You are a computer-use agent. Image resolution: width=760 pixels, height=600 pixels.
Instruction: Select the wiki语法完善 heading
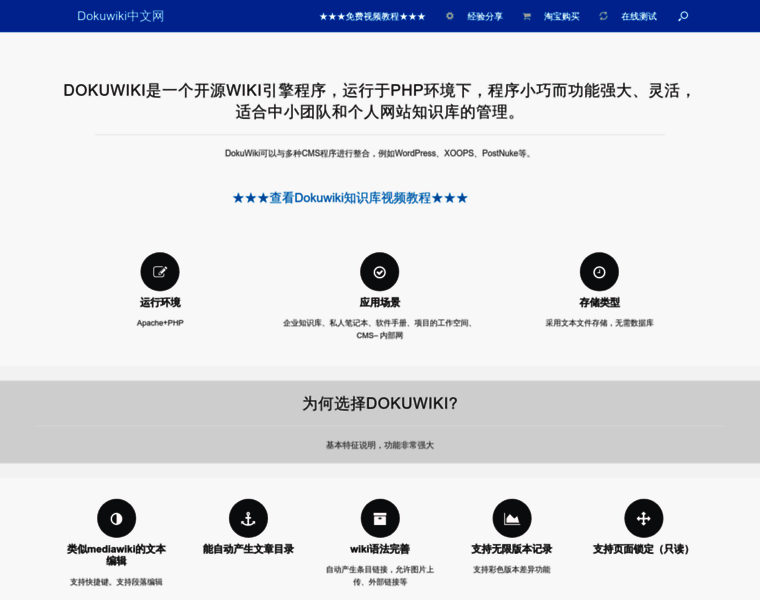tap(380, 549)
